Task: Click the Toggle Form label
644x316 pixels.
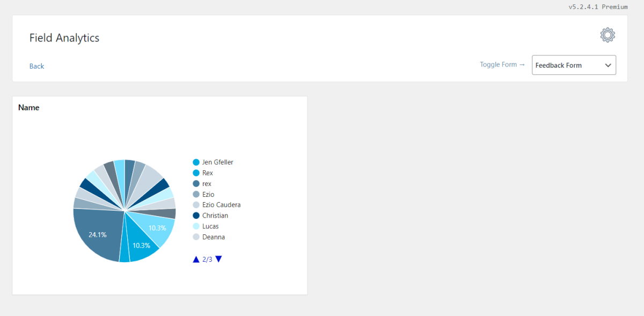Action: 502,64
